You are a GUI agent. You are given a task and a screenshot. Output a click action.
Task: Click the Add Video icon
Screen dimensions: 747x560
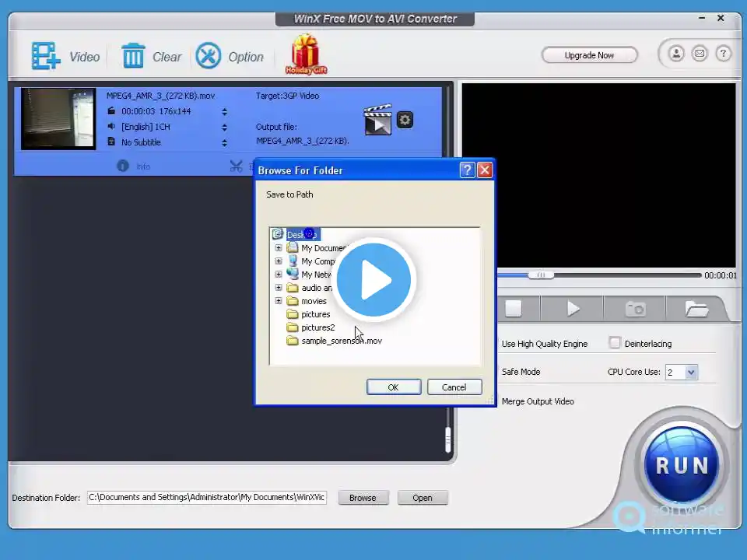pyautogui.click(x=47, y=56)
